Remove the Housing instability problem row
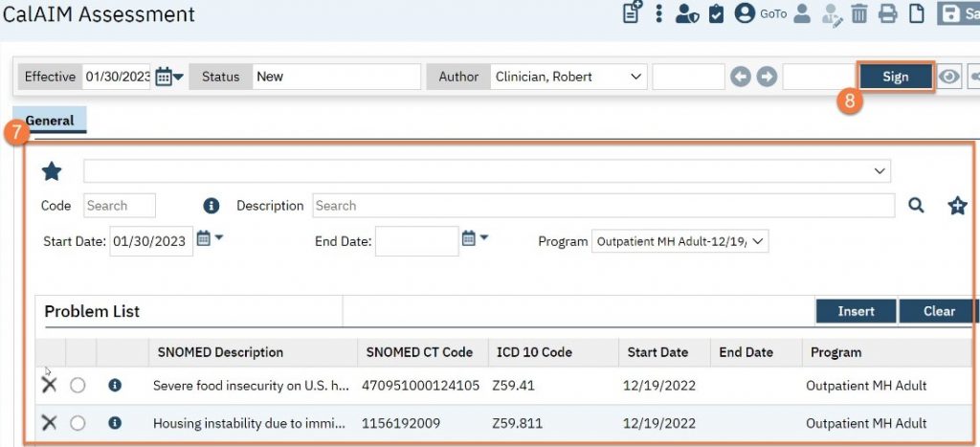980x447 pixels. pos(49,423)
